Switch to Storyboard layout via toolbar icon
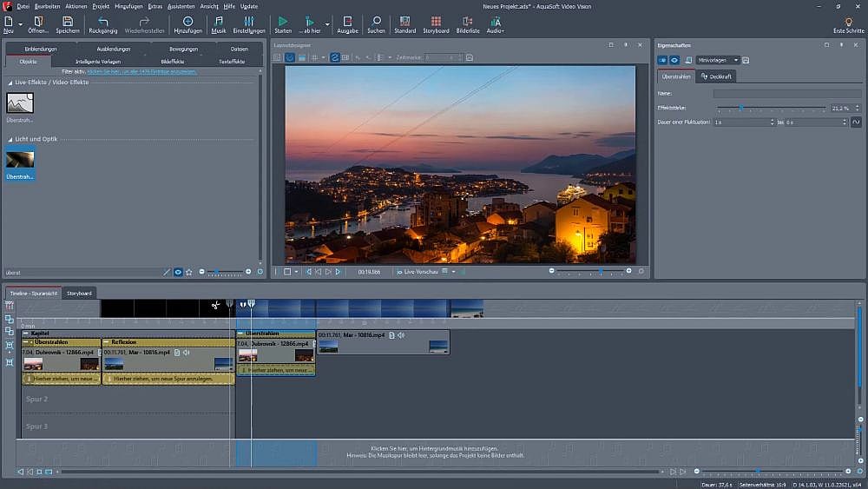 click(436, 22)
